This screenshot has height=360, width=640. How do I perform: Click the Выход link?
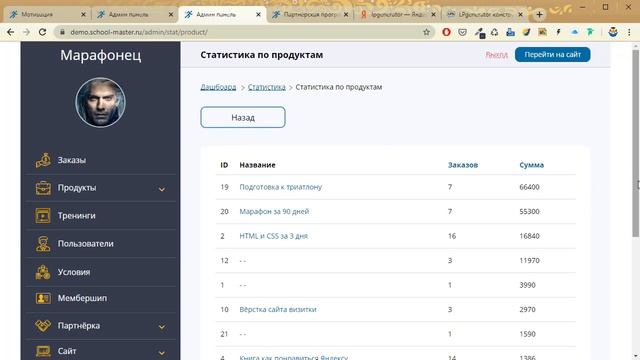click(x=496, y=55)
